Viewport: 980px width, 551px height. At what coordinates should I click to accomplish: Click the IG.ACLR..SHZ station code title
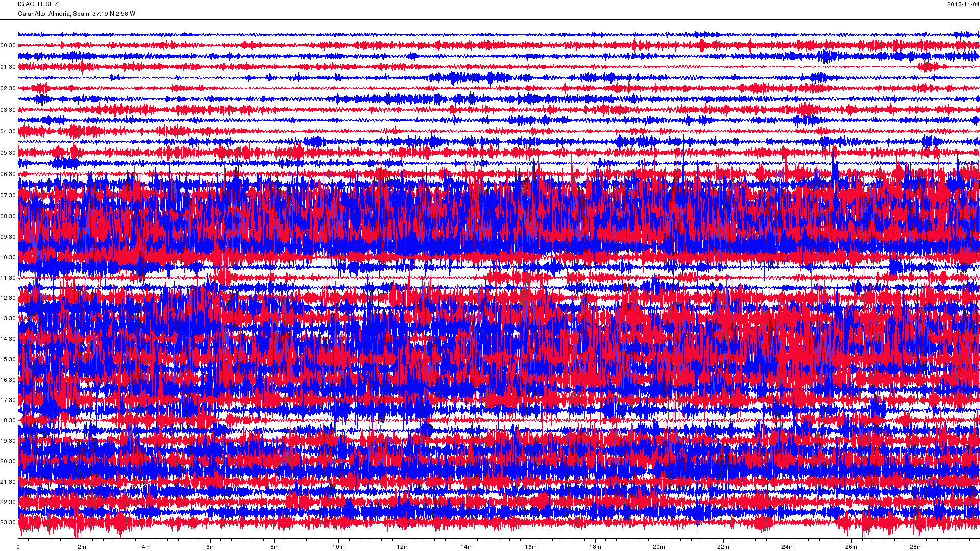38,4
